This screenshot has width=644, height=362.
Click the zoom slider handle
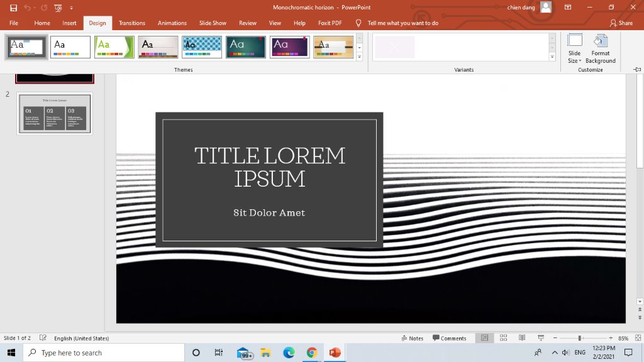coord(579,338)
